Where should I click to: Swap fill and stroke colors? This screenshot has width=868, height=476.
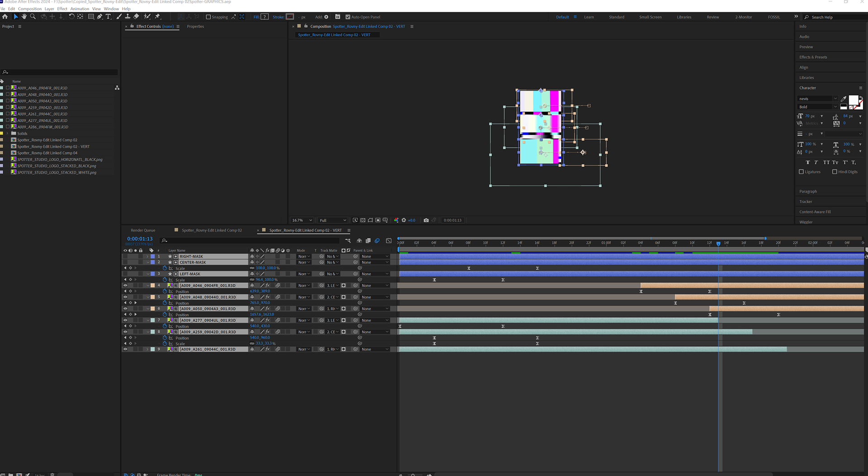(861, 98)
